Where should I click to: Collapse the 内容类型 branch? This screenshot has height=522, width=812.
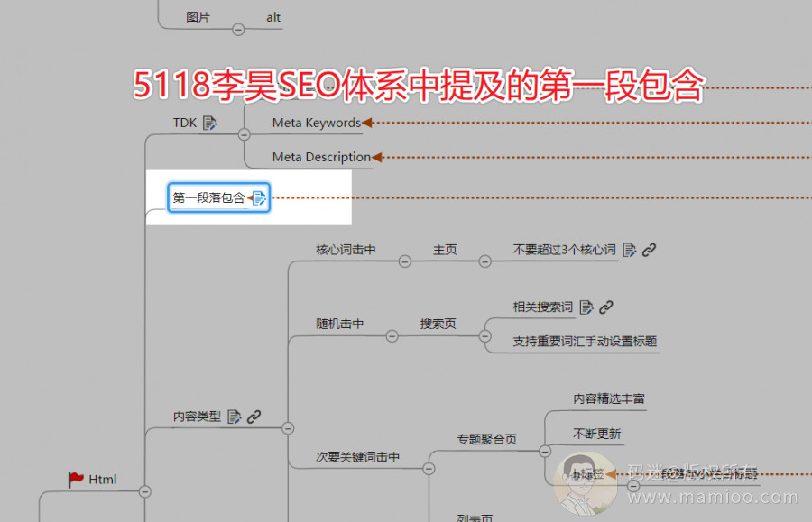point(288,428)
